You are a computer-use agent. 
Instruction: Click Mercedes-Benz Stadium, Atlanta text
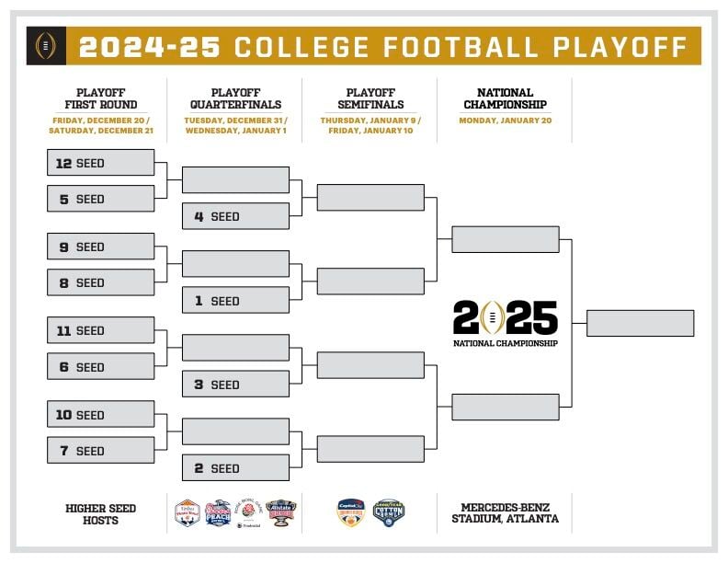coord(506,512)
